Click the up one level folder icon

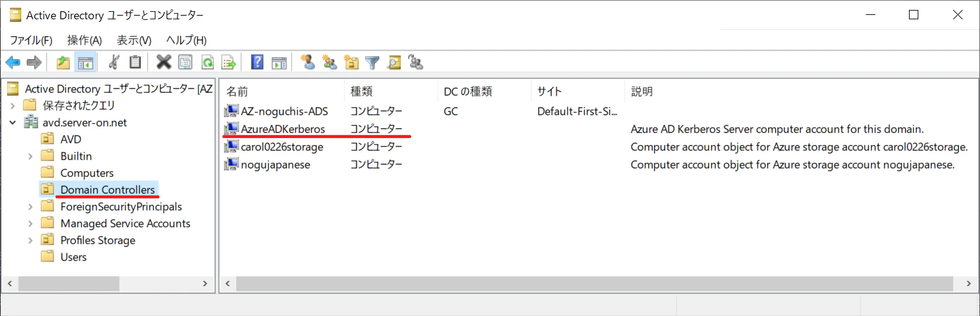pyautogui.click(x=63, y=62)
